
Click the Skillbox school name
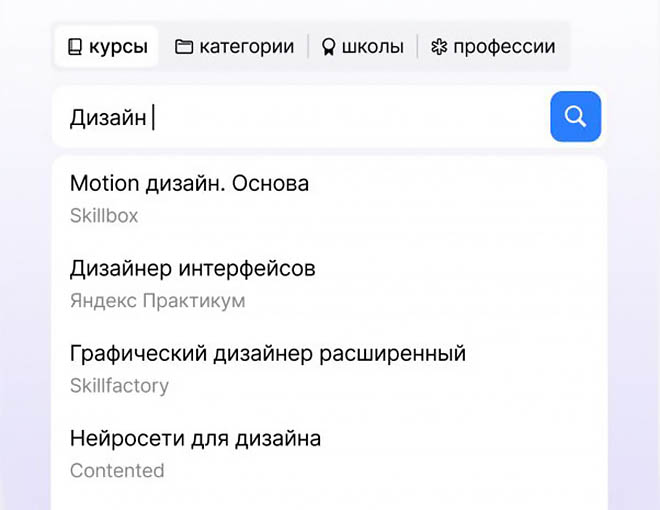click(x=104, y=215)
